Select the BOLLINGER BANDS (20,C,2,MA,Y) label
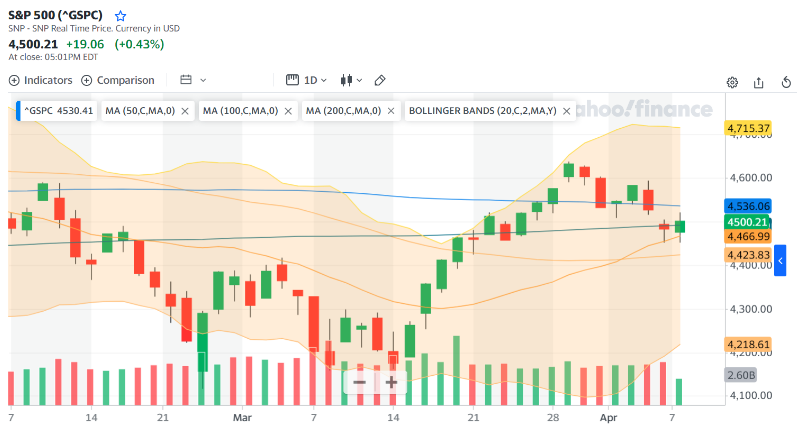Screen dimensions: 797x432 click(x=482, y=111)
